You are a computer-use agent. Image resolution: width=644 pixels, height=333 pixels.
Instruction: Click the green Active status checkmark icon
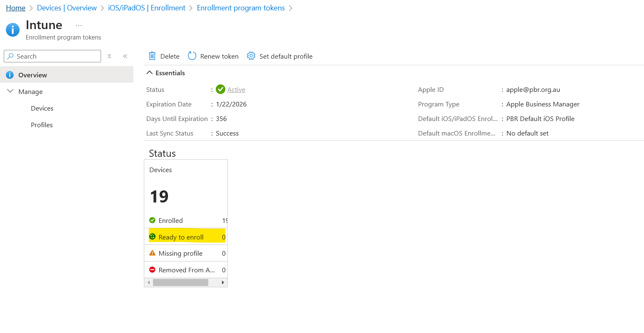click(221, 89)
